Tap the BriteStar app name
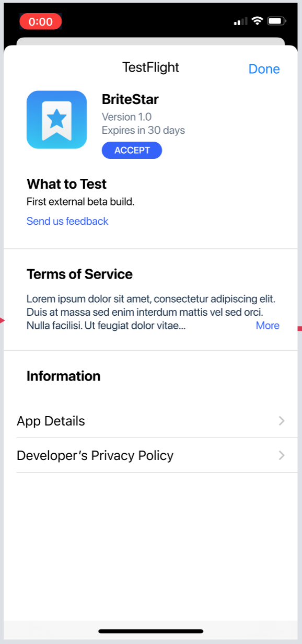 click(x=130, y=99)
